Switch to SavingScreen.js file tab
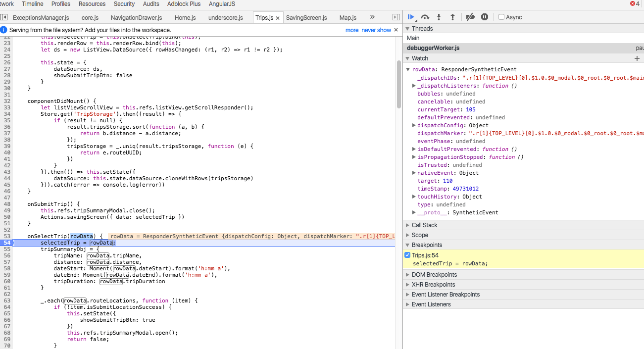Image resolution: width=644 pixels, height=349 pixels. pyautogui.click(x=306, y=18)
